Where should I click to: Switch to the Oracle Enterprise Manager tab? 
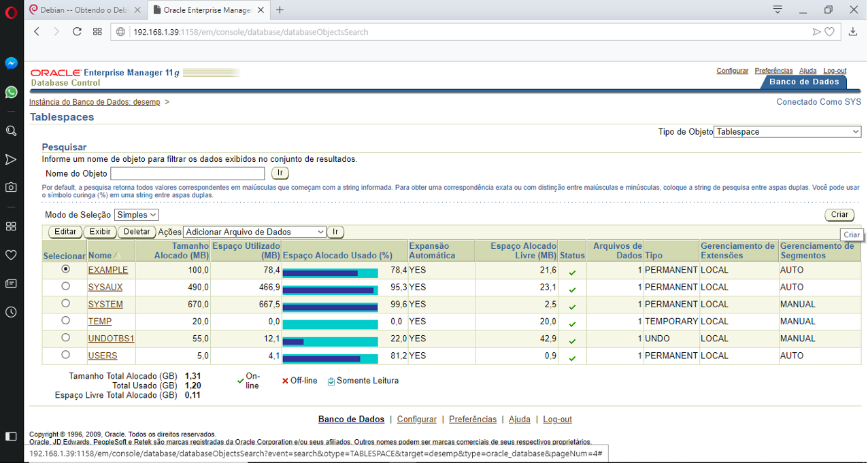[208, 10]
